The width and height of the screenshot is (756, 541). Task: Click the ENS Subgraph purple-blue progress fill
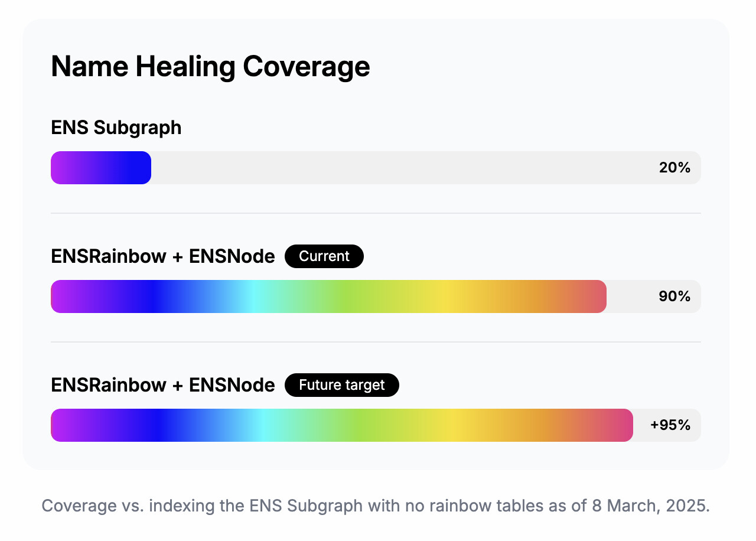(x=101, y=168)
